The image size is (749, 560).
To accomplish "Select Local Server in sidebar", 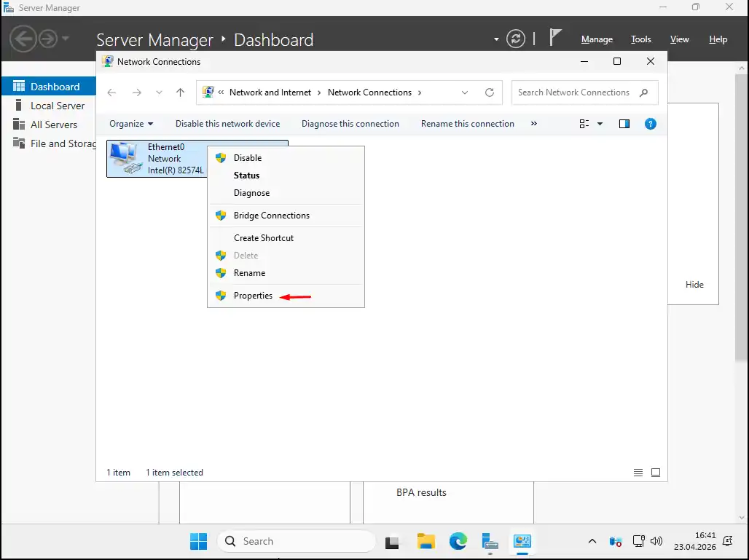I will pyautogui.click(x=48, y=106).
